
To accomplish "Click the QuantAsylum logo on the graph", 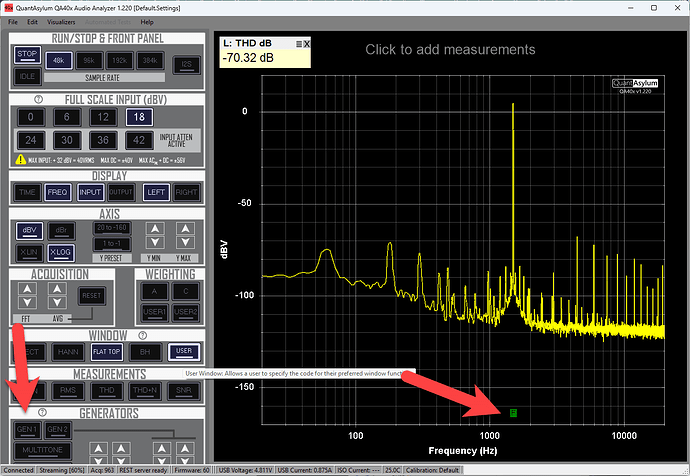I will point(633,85).
